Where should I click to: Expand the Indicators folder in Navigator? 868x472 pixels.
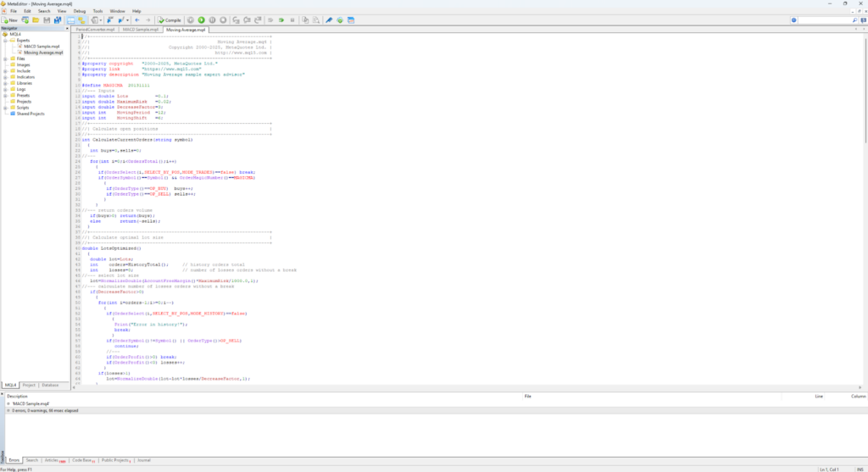5,76
